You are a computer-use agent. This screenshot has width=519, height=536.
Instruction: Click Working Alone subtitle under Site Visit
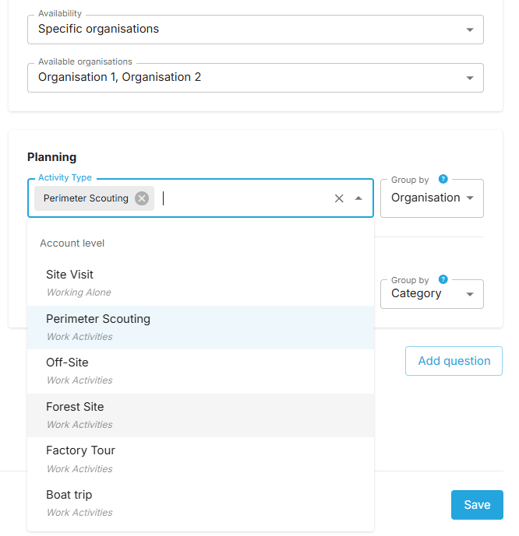pos(79,293)
